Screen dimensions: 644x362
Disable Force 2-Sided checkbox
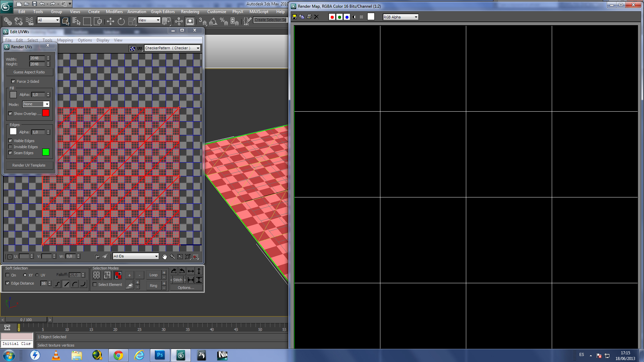click(13, 81)
